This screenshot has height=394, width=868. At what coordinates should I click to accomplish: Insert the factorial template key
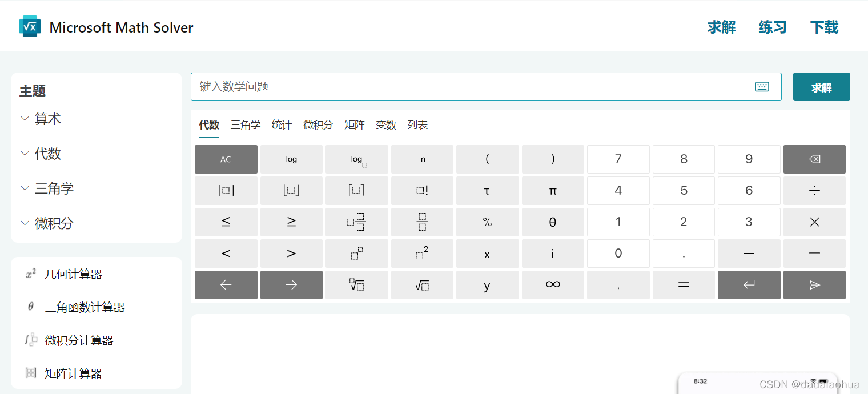[x=422, y=191]
